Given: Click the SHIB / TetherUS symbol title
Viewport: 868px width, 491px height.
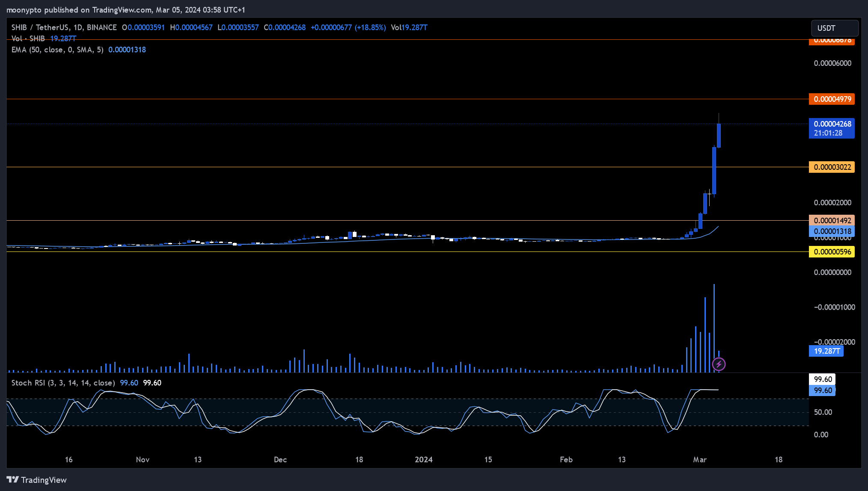Looking at the screenshot, I should 64,27.
